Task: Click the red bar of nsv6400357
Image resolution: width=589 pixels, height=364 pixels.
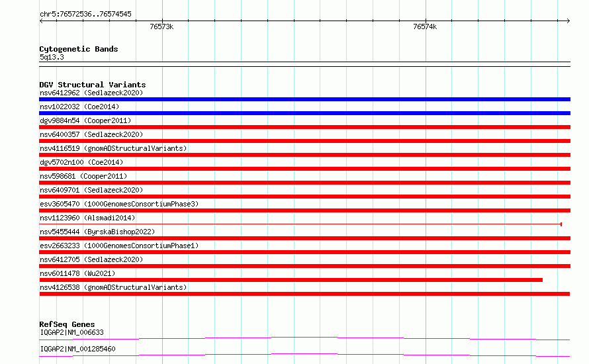Action: 304,141
